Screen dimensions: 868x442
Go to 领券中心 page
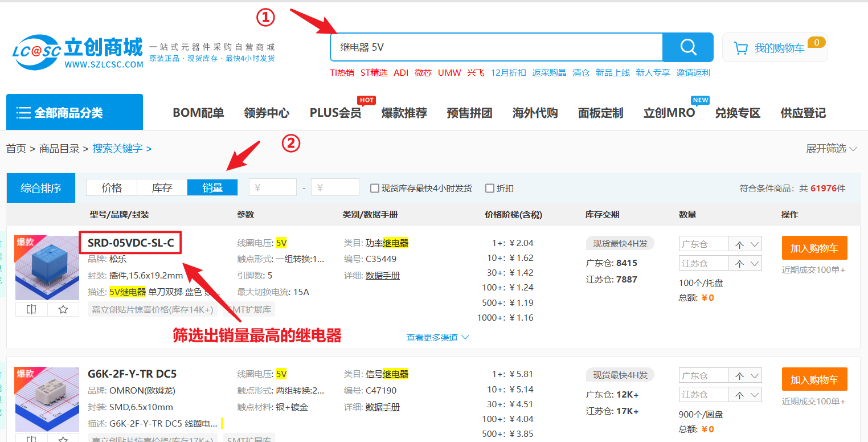267,113
